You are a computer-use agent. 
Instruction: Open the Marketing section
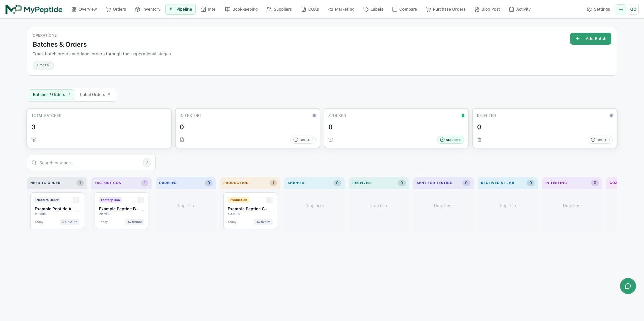[x=341, y=9]
